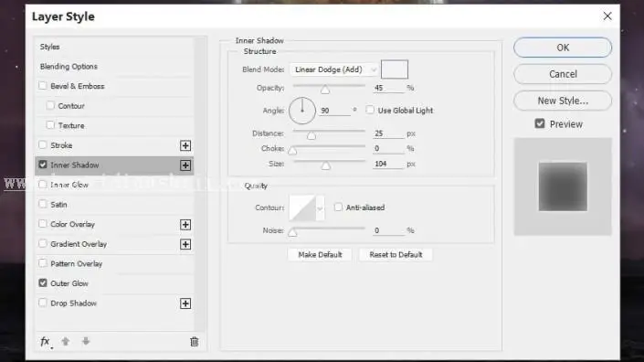The width and height of the screenshot is (644, 362).
Task: Enable the Use Global Light checkbox
Action: 370,110
